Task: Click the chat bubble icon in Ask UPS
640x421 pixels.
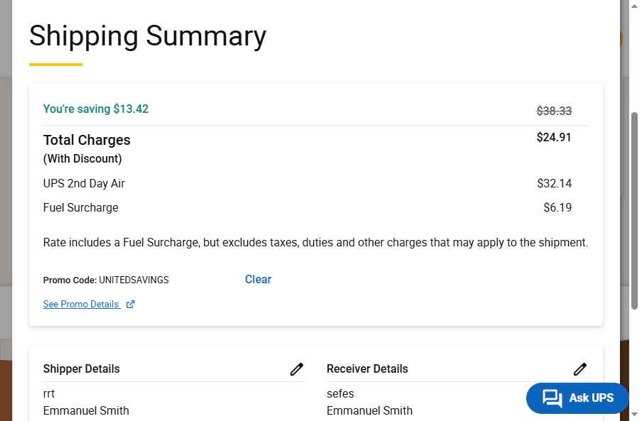Action: tap(552, 398)
